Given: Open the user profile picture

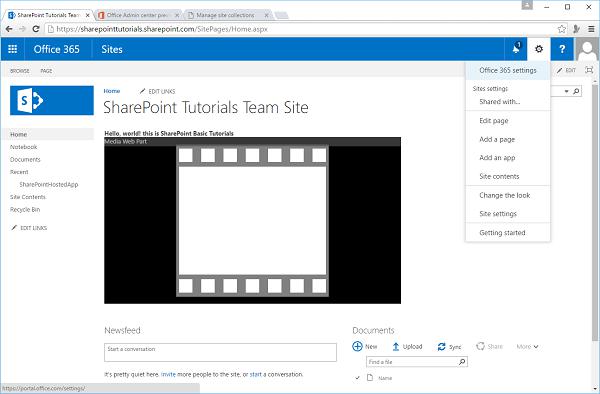Looking at the screenshot, I should coord(587,49).
